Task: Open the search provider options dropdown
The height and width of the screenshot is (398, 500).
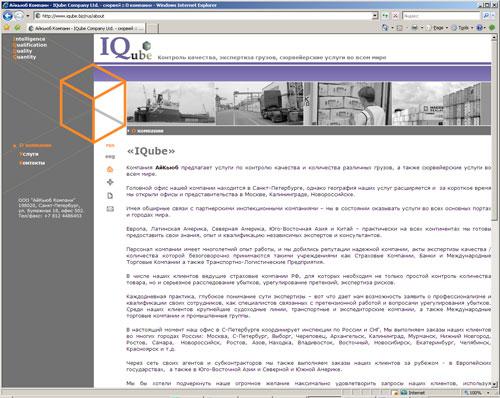Action: point(493,15)
